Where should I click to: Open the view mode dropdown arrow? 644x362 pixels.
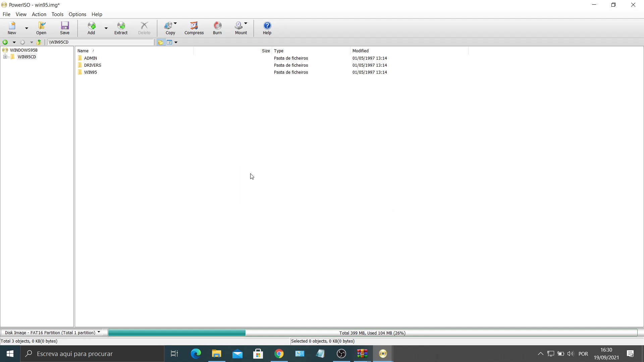[176, 42]
